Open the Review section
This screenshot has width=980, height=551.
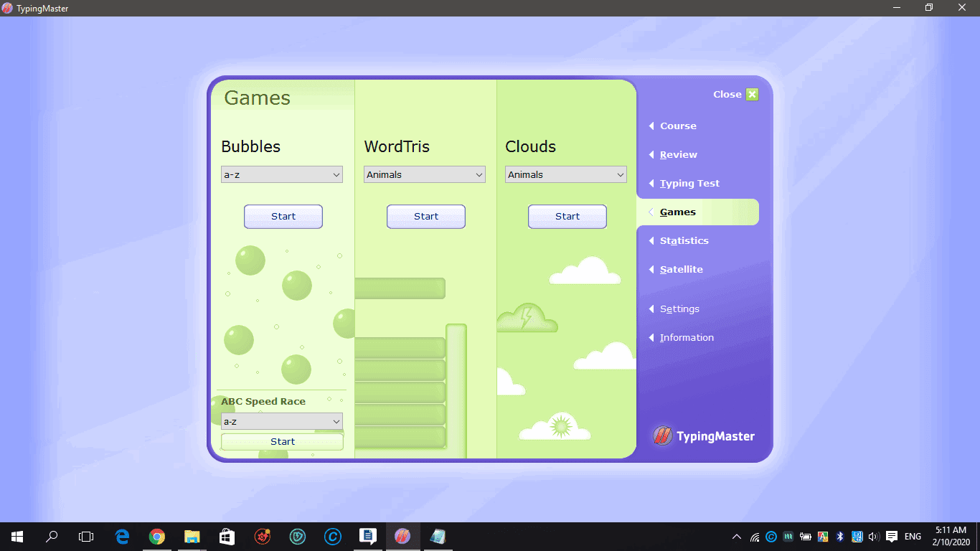tap(678, 154)
